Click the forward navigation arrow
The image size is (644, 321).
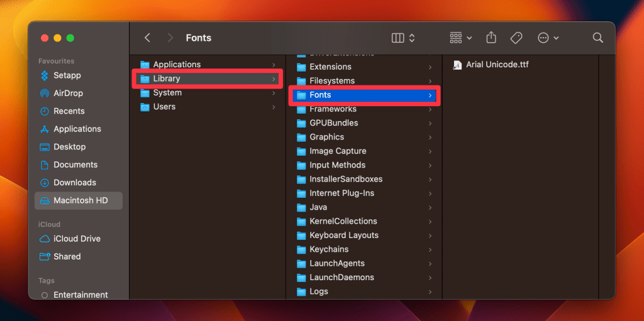170,38
